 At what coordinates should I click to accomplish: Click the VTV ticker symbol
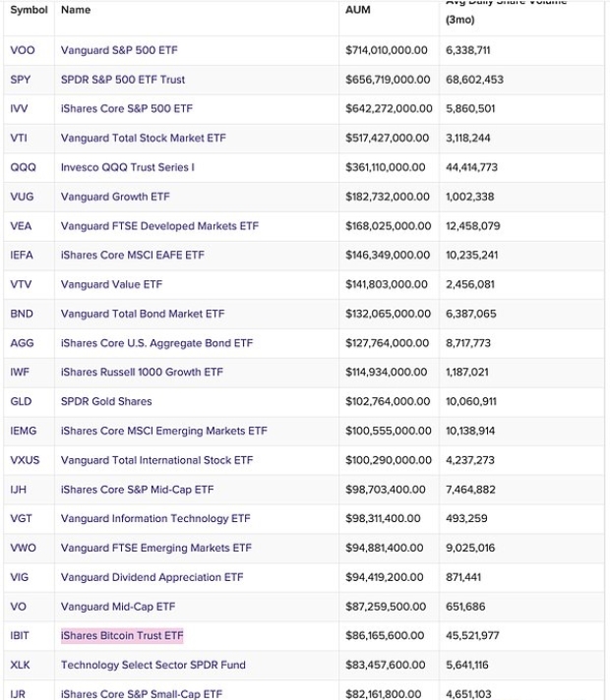21,284
